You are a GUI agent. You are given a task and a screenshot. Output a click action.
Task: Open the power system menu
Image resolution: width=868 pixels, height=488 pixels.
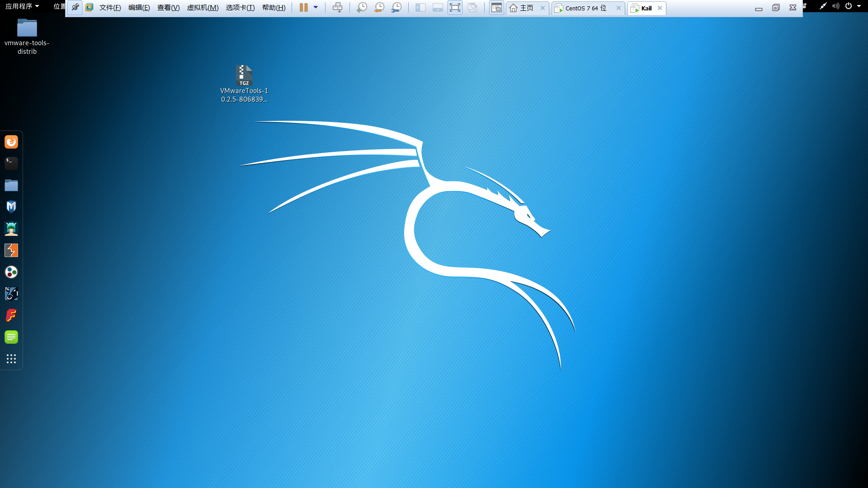click(x=849, y=6)
